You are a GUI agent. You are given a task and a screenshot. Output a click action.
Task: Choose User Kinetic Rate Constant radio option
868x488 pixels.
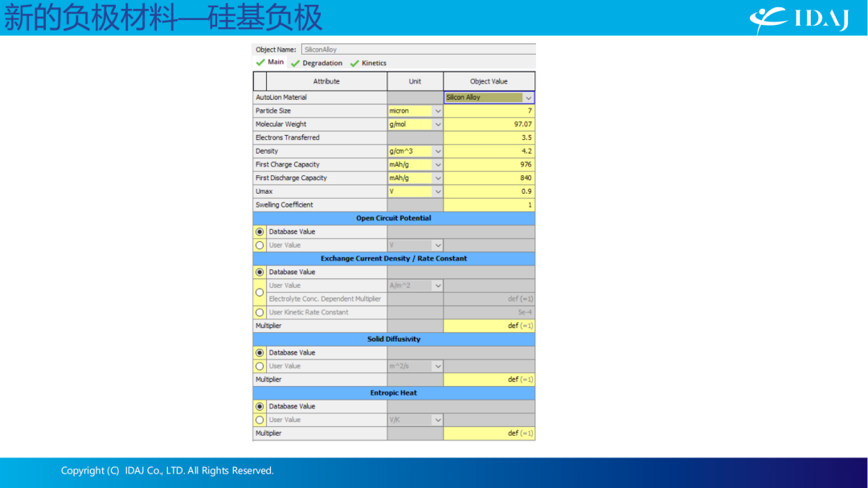tap(260, 313)
